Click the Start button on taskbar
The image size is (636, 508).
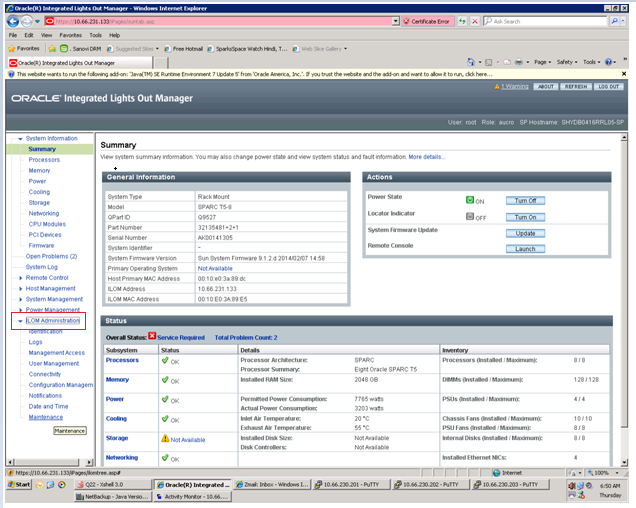19,484
